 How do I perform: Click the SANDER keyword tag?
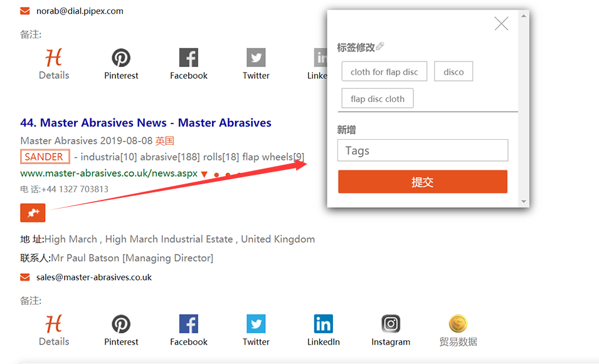pyautogui.click(x=45, y=157)
